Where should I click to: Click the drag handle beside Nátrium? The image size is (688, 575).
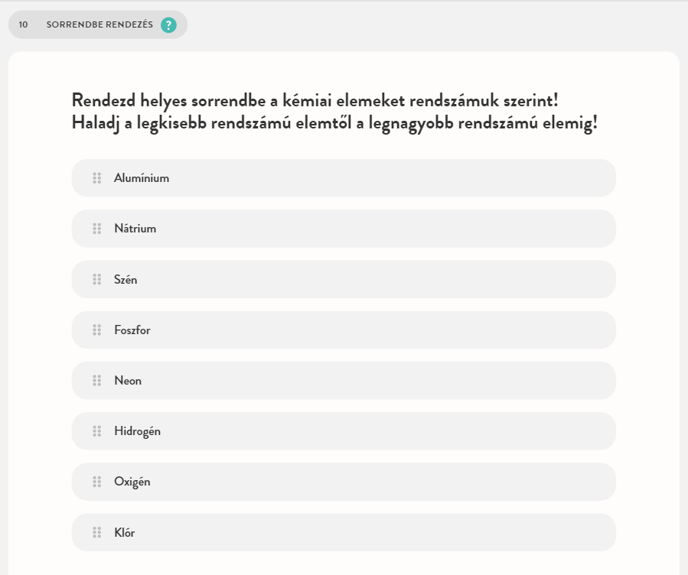pyautogui.click(x=97, y=229)
